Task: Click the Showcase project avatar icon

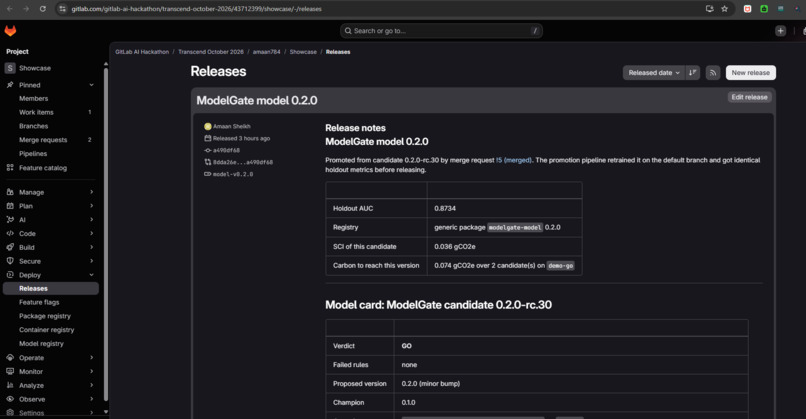Action: click(10, 68)
